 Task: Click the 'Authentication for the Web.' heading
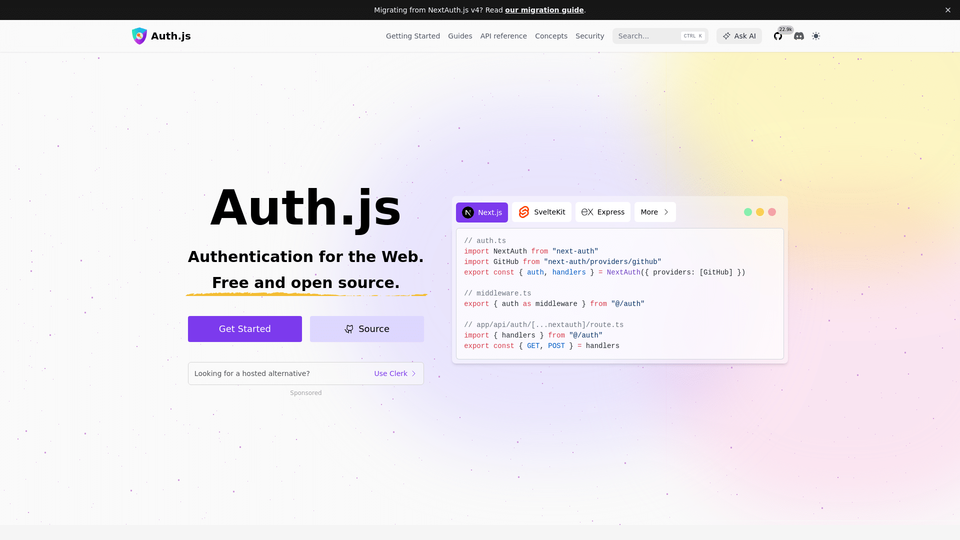pyautogui.click(x=306, y=257)
